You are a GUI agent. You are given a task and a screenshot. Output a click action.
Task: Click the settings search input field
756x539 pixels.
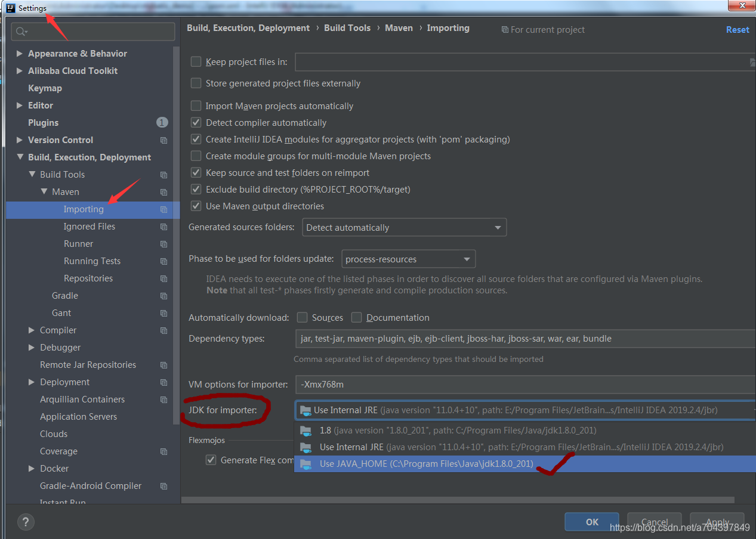[x=93, y=32]
